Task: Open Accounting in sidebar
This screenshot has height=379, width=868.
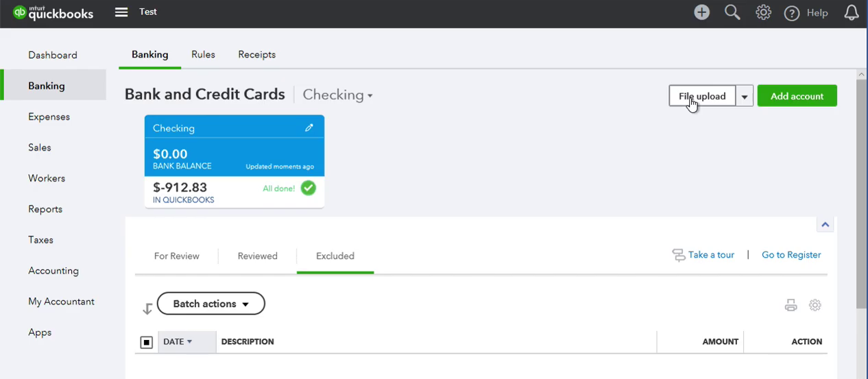Action: tap(53, 271)
